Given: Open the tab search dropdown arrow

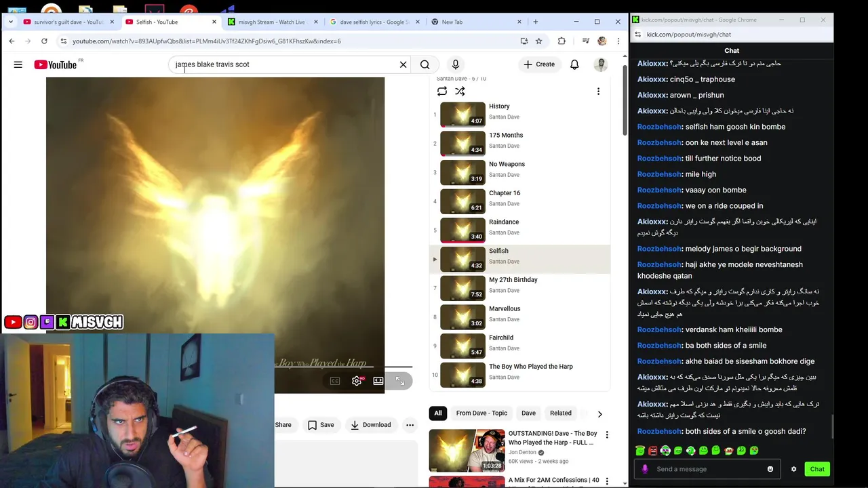Looking at the screenshot, I should click(x=10, y=22).
